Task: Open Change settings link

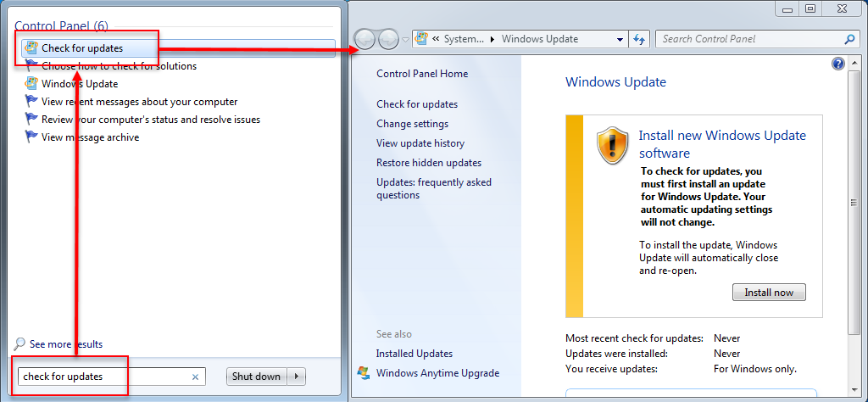Action: coord(413,124)
